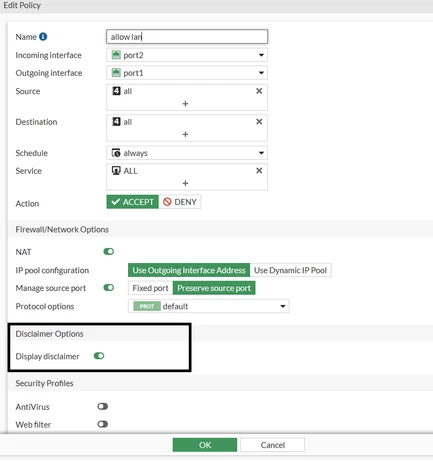
Task: Click the Service selection box
Action: [187, 177]
